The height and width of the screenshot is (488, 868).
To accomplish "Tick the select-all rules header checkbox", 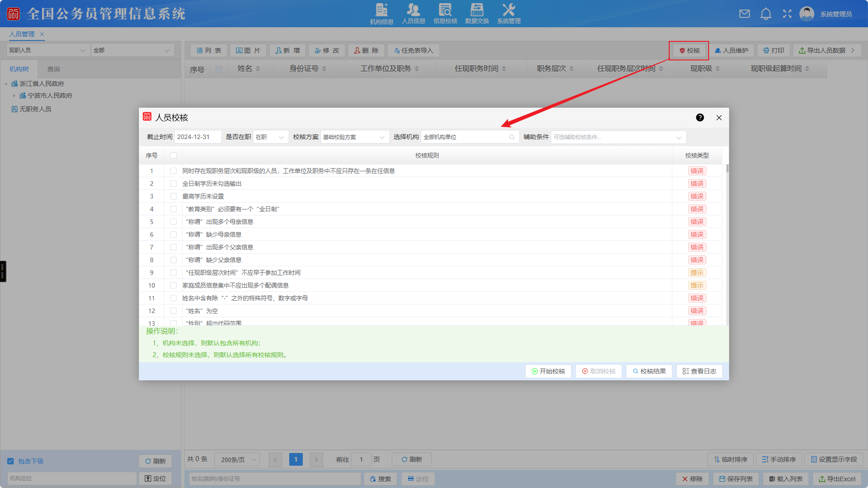I will 173,155.
